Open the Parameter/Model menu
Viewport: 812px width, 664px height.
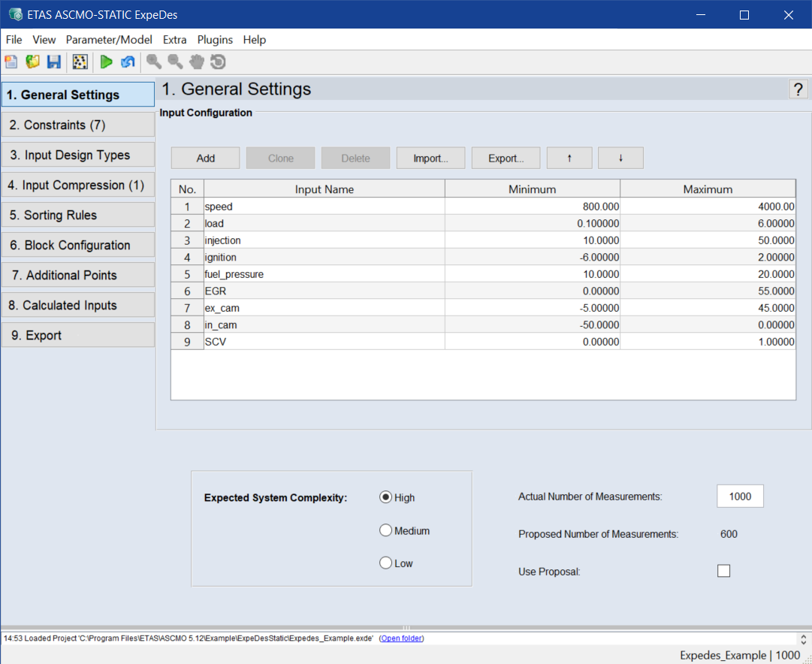pyautogui.click(x=109, y=40)
